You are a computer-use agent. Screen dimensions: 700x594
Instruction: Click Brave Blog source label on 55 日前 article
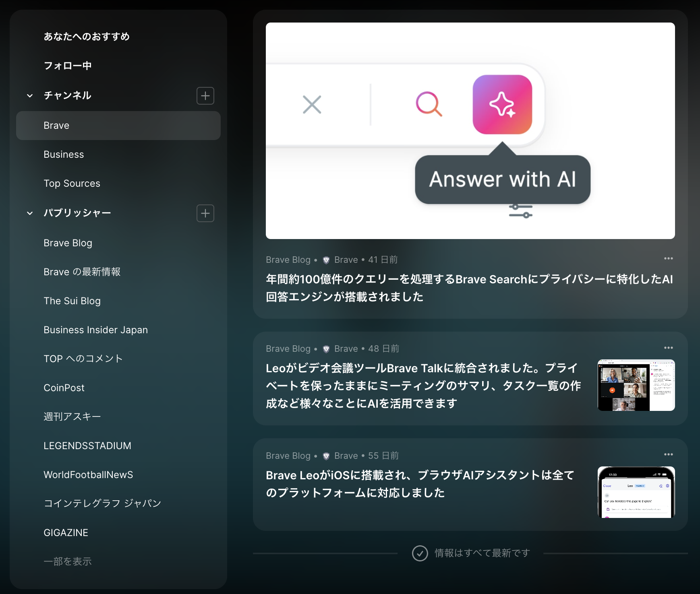pos(288,456)
